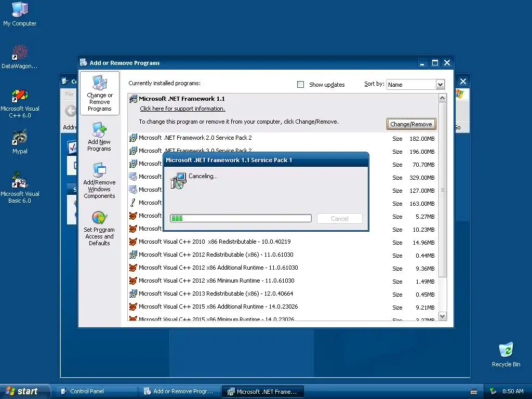Image resolution: width=532 pixels, height=399 pixels.
Task: Select Visual C++ 2015 x86 Additional Runtime row
Action: tap(282, 307)
